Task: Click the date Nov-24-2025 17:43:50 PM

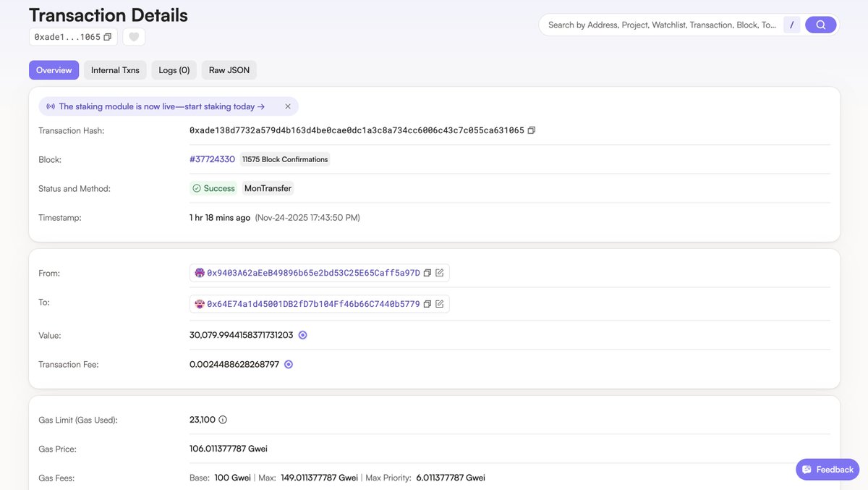Action: (x=307, y=217)
